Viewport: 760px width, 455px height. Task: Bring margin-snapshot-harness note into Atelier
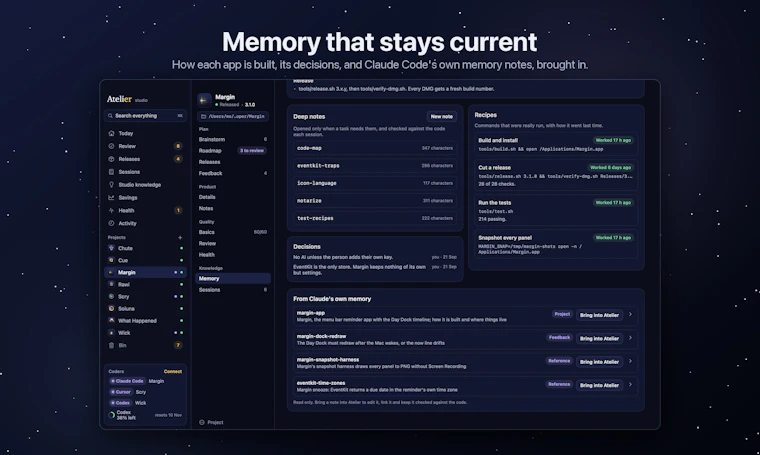[599, 361]
